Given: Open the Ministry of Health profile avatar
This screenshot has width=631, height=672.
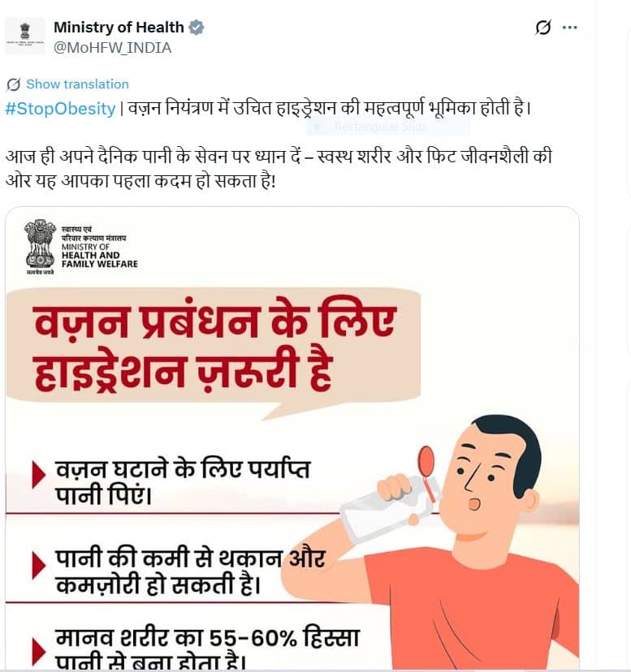Looking at the screenshot, I should pyautogui.click(x=25, y=36).
